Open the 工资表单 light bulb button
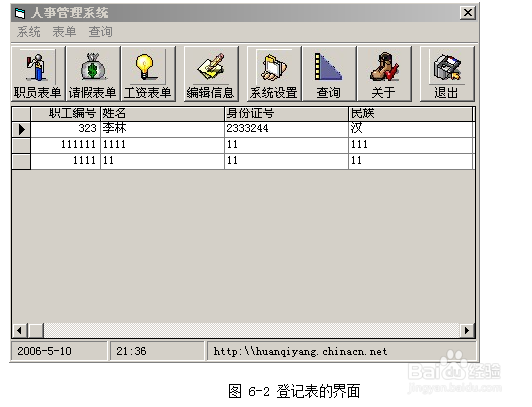Screen dimensions: 532x407 tap(148, 74)
